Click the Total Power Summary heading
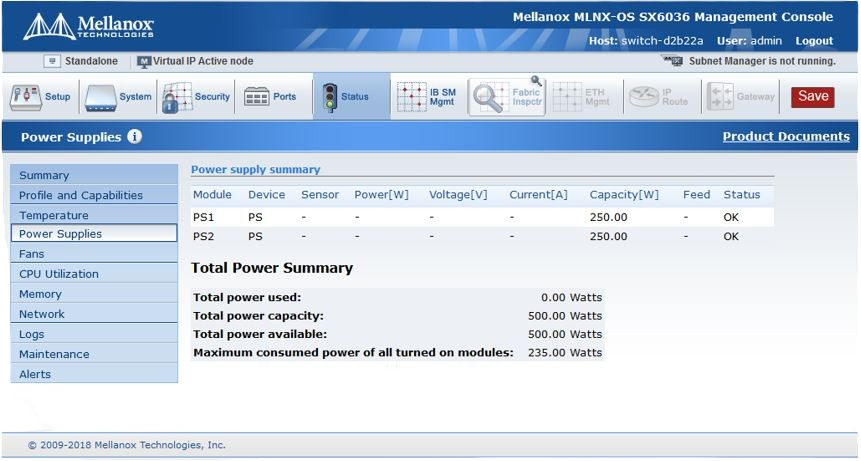Screen dimensions: 861x461 pos(272,268)
